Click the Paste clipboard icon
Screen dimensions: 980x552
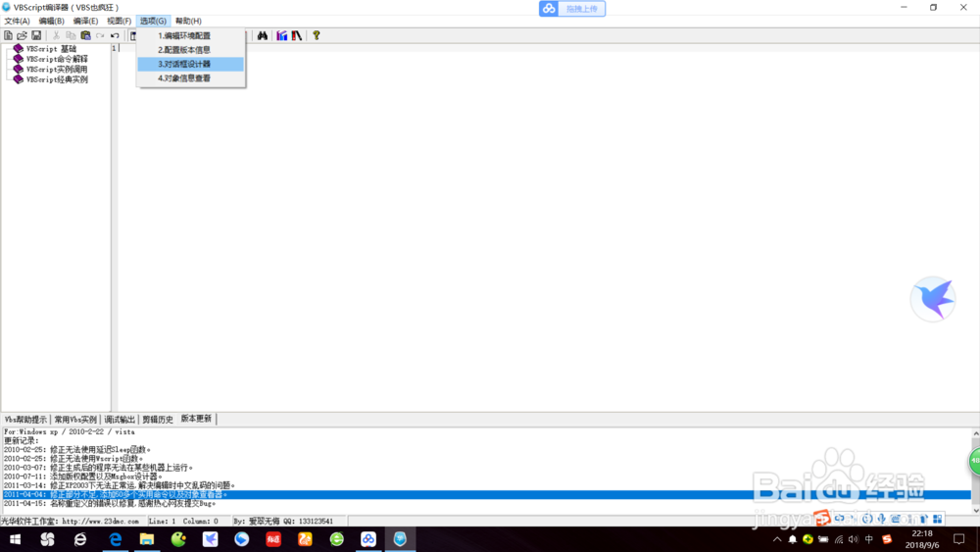tap(85, 35)
